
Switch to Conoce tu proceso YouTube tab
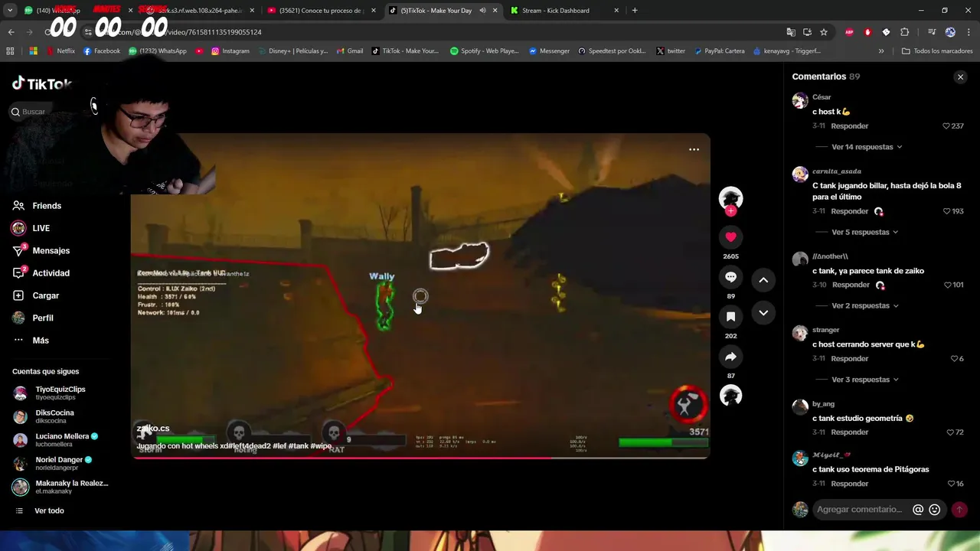(322, 11)
